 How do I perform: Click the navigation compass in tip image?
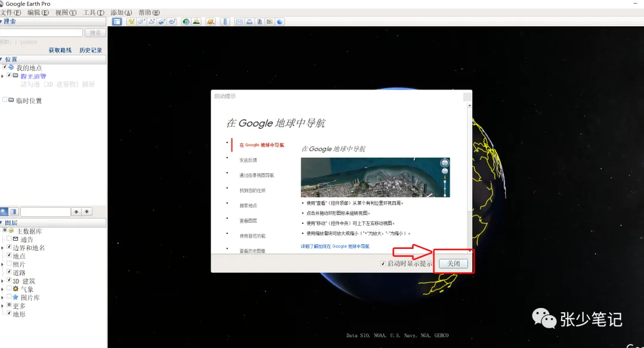444,163
